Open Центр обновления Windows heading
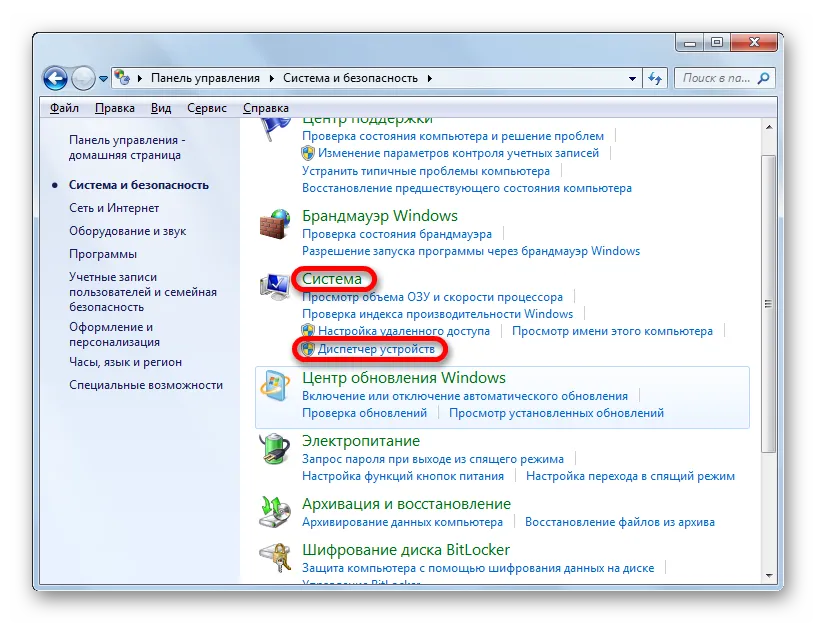 [x=404, y=378]
